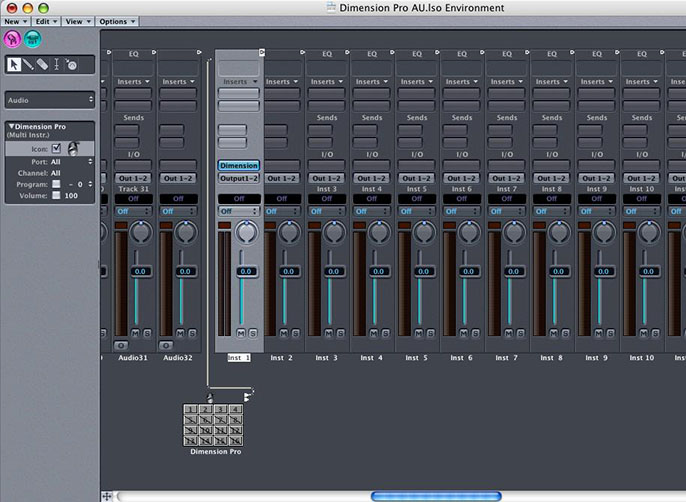Mute the Audio31 channel
686x502 pixels.
click(135, 333)
